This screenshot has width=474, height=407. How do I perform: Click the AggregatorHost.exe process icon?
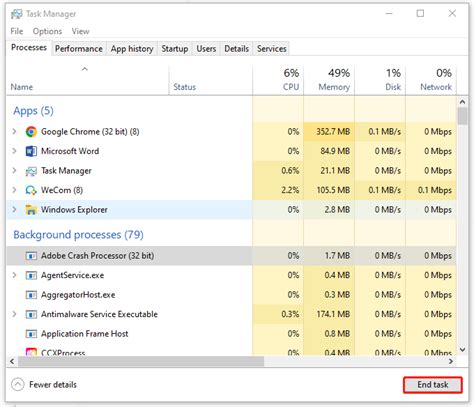tap(31, 295)
